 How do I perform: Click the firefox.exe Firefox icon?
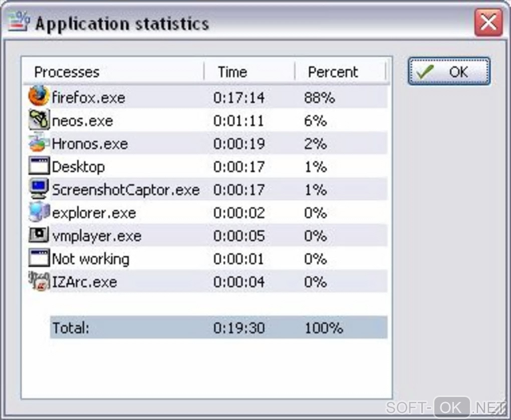click(39, 96)
